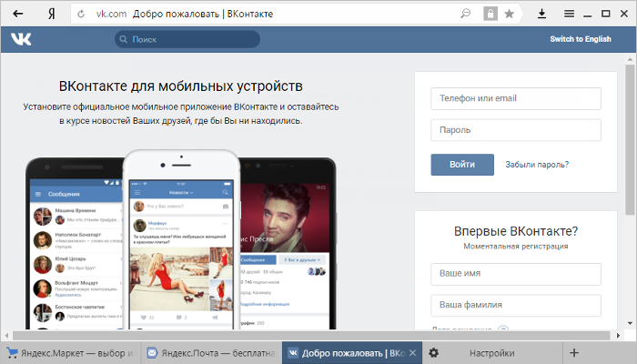
Task: Click the vk.com address in the URL bar
Action: pyautogui.click(x=111, y=14)
